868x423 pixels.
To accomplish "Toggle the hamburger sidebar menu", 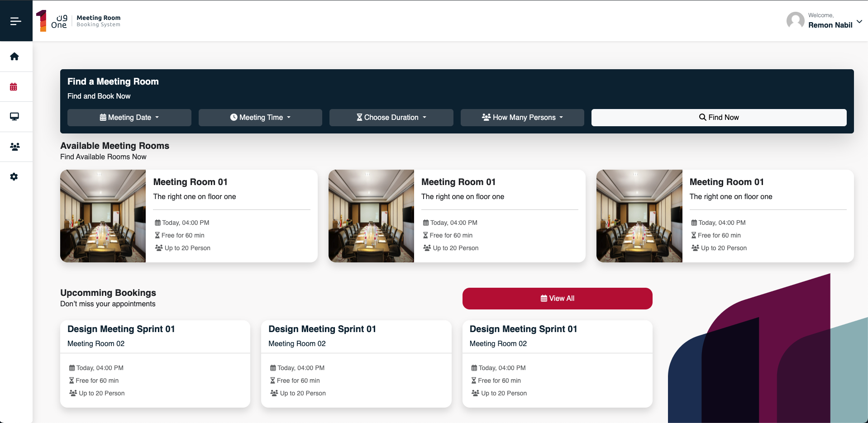I will point(16,21).
